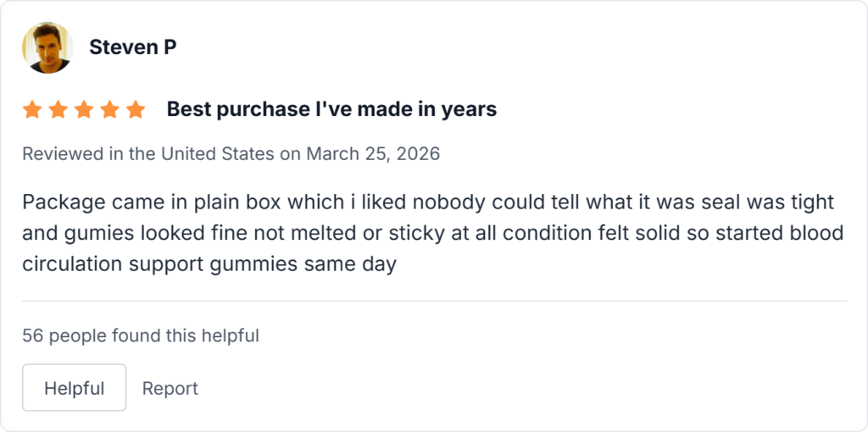Click the 'March 25, 2026' review date

coord(373,154)
